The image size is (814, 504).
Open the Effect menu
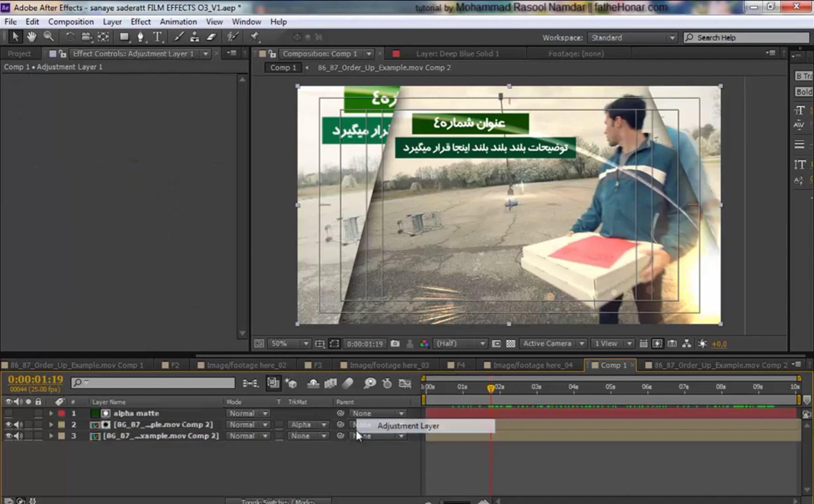coord(140,22)
